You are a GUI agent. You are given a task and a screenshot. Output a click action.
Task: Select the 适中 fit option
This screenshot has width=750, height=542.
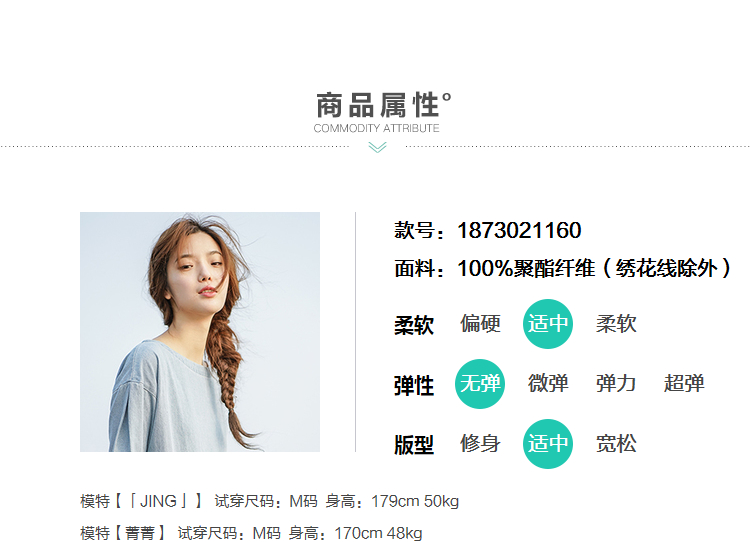tap(548, 444)
